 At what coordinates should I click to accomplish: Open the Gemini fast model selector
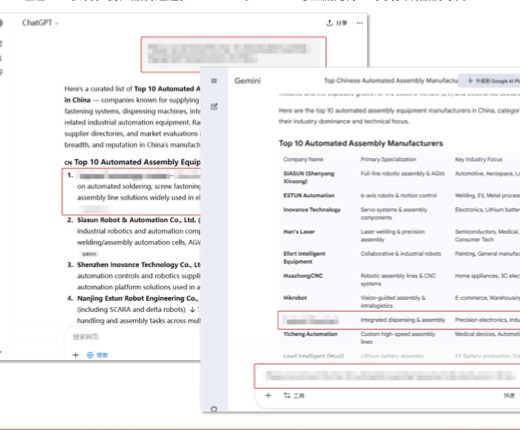(511, 396)
